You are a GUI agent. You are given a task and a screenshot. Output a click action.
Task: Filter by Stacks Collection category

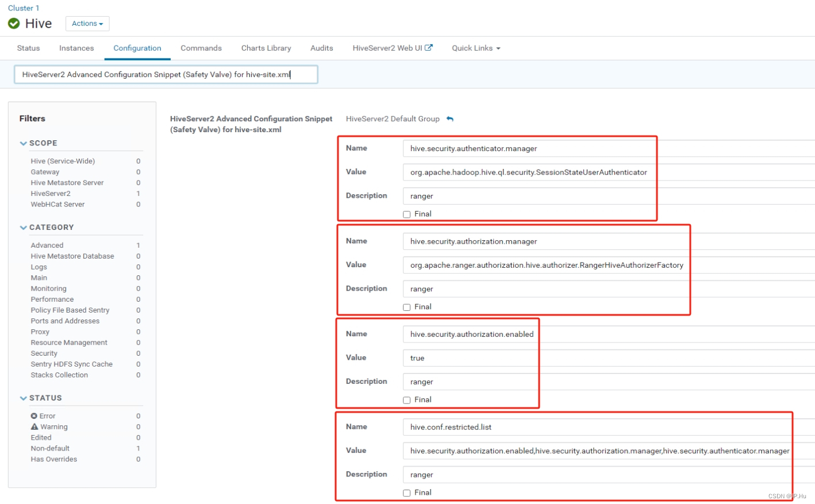coord(59,375)
